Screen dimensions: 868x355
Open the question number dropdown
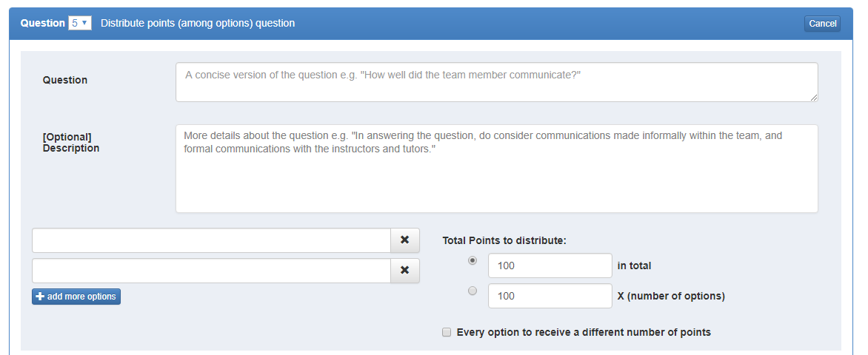click(79, 23)
